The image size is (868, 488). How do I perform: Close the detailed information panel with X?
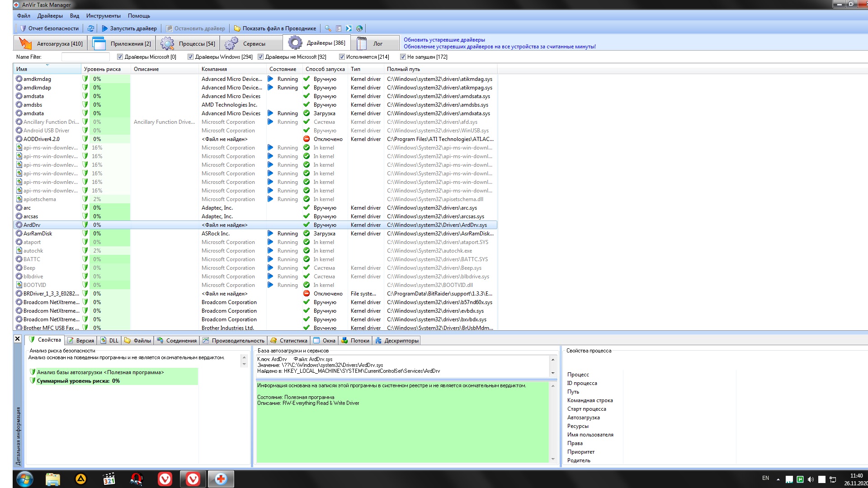pyautogui.click(x=18, y=339)
